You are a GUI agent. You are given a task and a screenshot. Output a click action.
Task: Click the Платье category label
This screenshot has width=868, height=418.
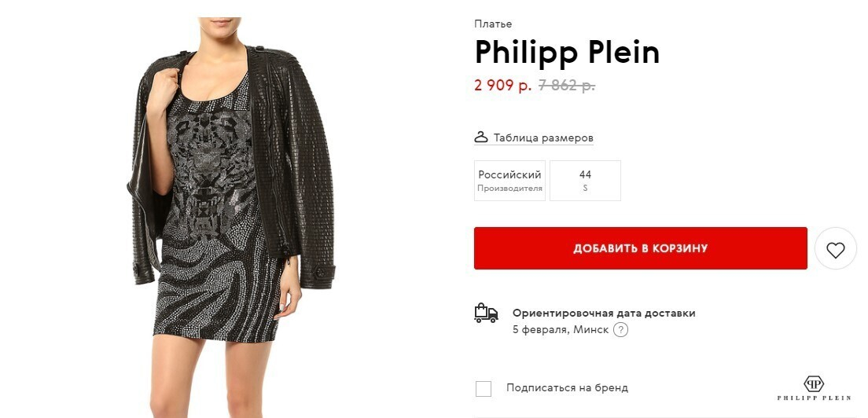click(493, 24)
